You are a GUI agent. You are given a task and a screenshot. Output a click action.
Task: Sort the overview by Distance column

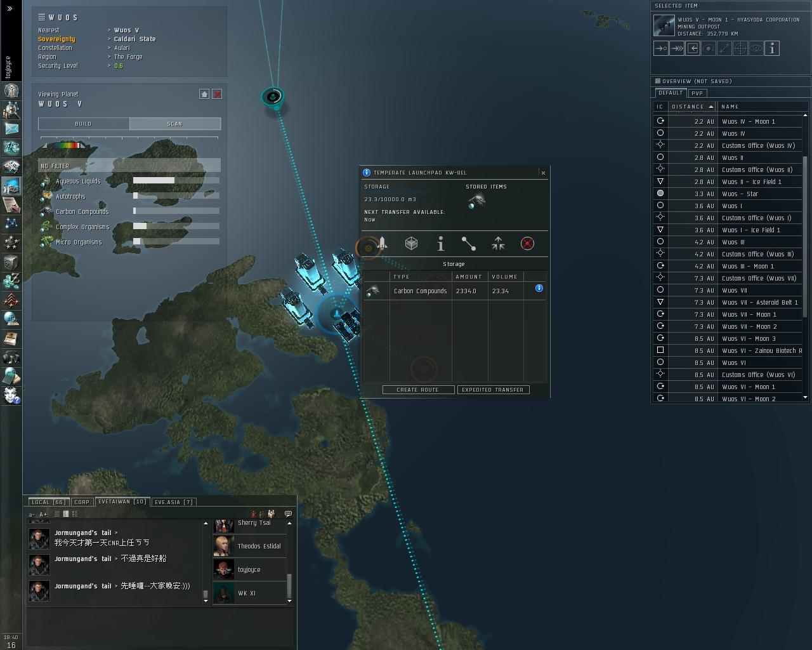coord(693,107)
